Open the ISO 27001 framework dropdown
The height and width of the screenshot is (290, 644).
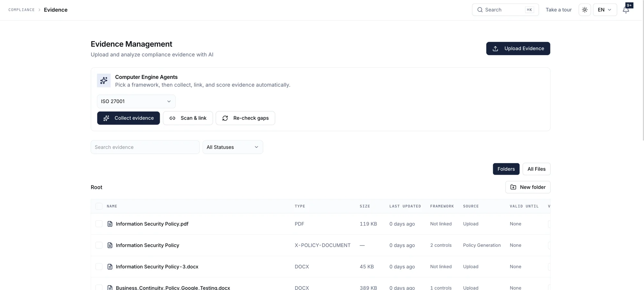point(136,101)
